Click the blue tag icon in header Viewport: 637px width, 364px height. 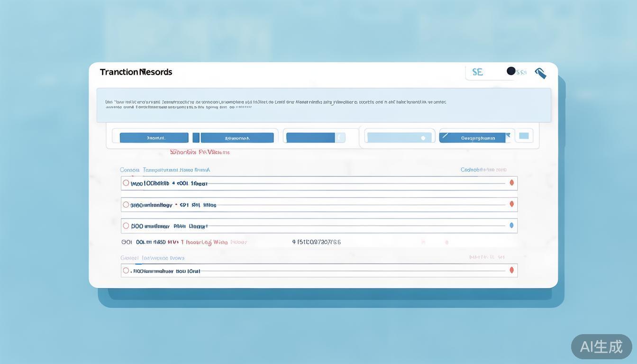540,73
